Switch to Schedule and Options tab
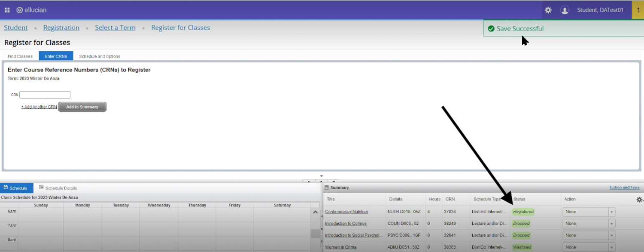The width and height of the screenshot is (644, 252). point(100,56)
